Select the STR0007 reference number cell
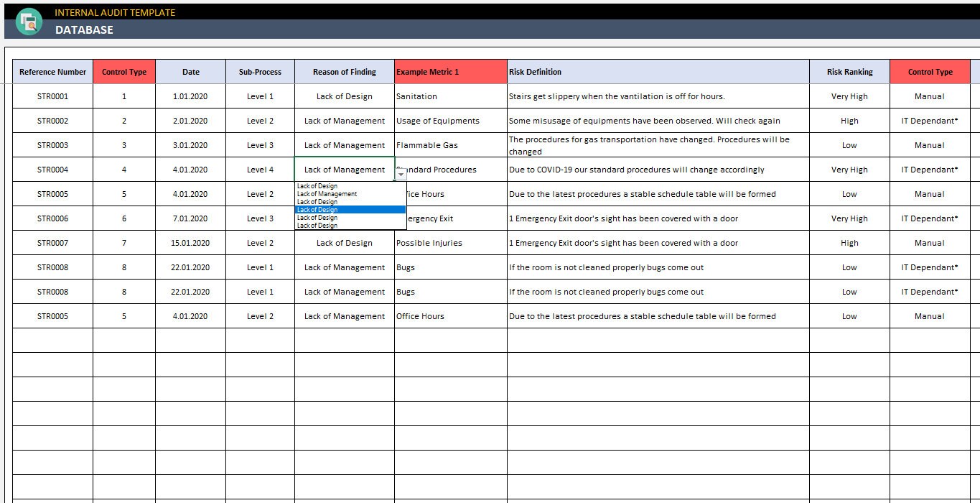The image size is (980, 503). (52, 243)
